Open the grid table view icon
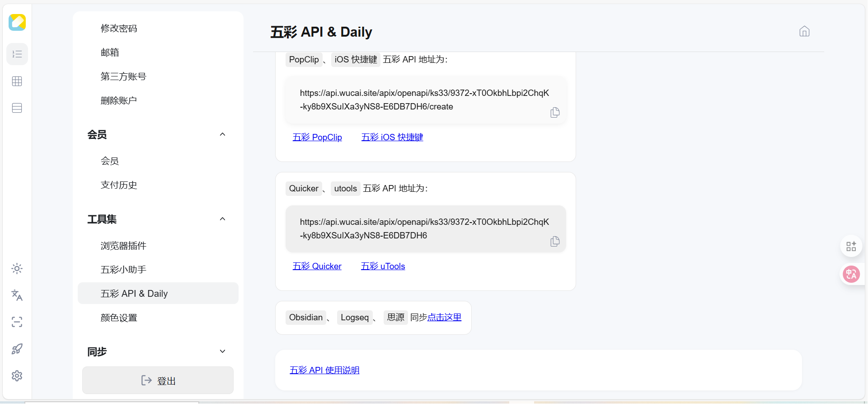The width and height of the screenshot is (868, 404). pyautogui.click(x=17, y=81)
